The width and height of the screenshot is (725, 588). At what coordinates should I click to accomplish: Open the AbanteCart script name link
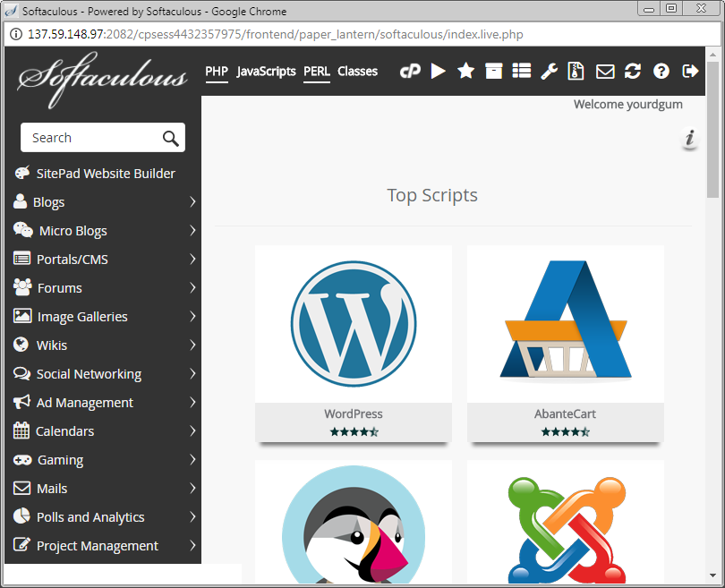(565, 413)
